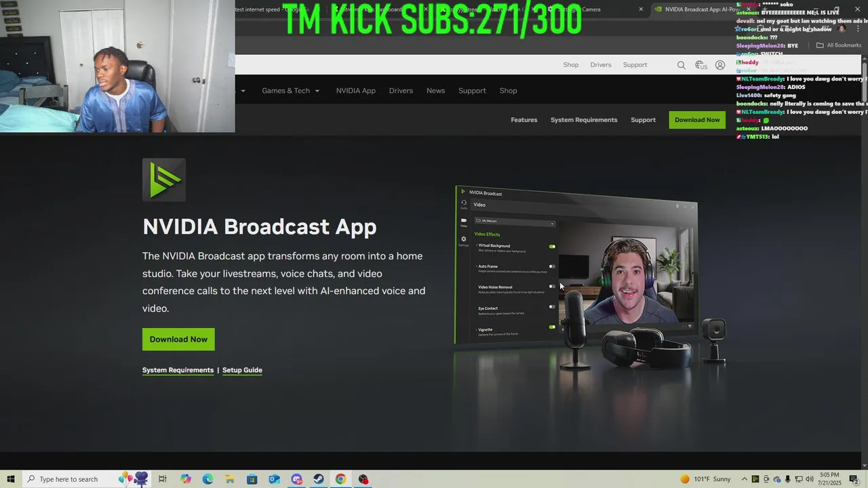Open Drivers in the main nav bar

click(401, 91)
